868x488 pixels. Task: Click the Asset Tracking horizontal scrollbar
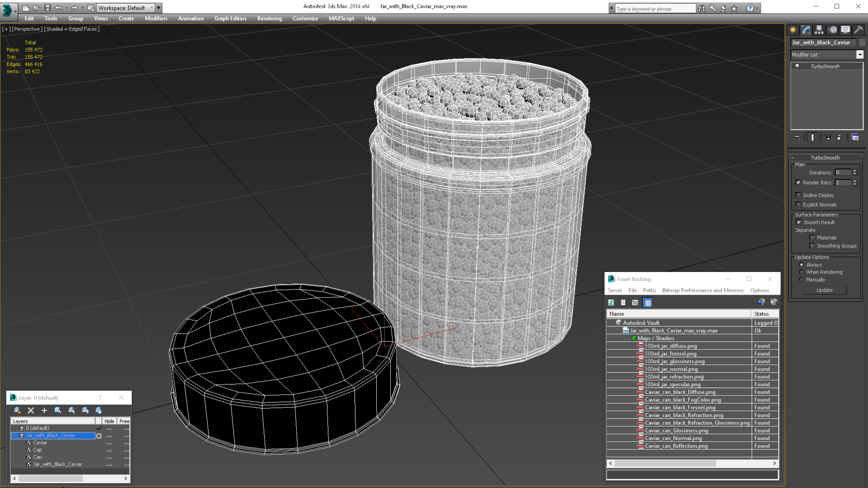coord(693,463)
